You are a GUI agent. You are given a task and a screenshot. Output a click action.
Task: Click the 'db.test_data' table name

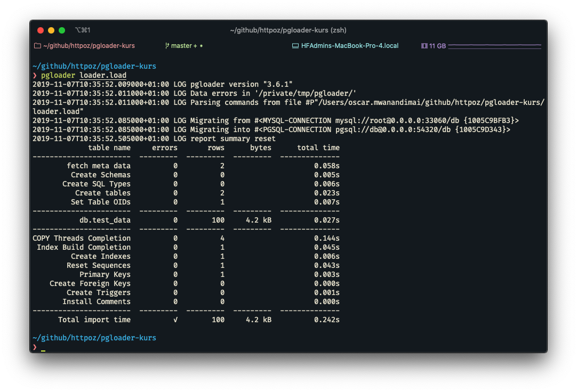click(x=105, y=220)
